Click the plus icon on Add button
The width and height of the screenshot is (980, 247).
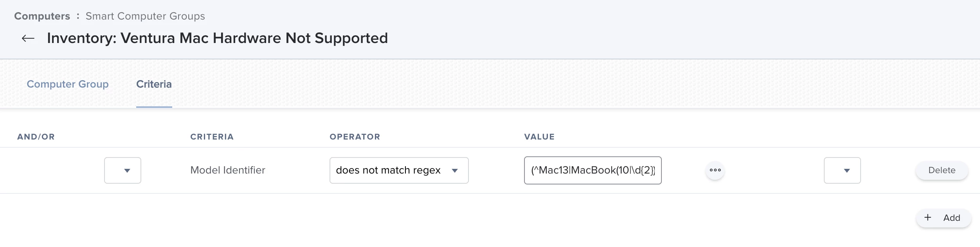928,218
